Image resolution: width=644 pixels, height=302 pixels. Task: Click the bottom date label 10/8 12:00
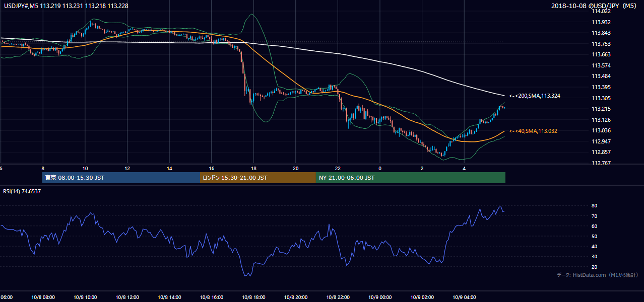point(127,297)
